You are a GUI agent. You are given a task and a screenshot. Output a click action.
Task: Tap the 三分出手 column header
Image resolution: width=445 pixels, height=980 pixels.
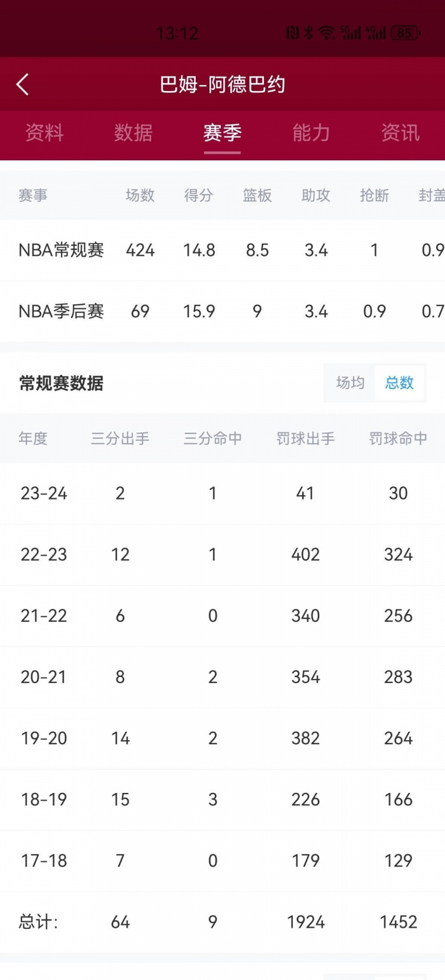pos(120,438)
